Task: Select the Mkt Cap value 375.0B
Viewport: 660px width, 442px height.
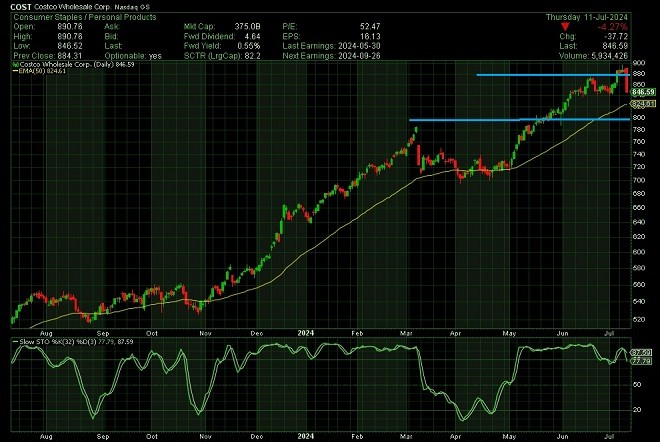Action: click(248, 27)
